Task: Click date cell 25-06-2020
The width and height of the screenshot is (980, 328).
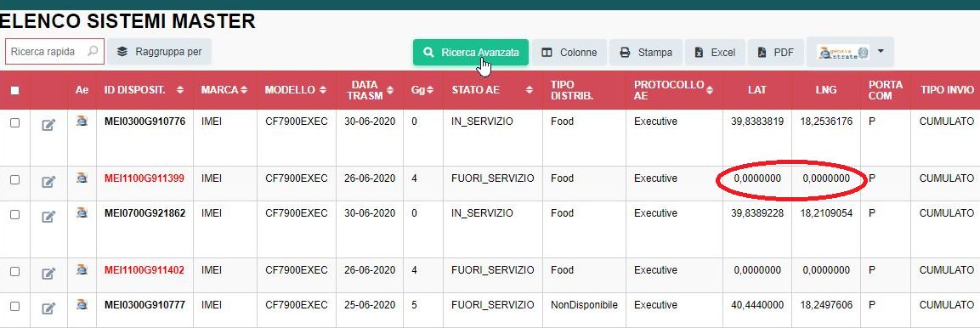Action: [x=370, y=305]
